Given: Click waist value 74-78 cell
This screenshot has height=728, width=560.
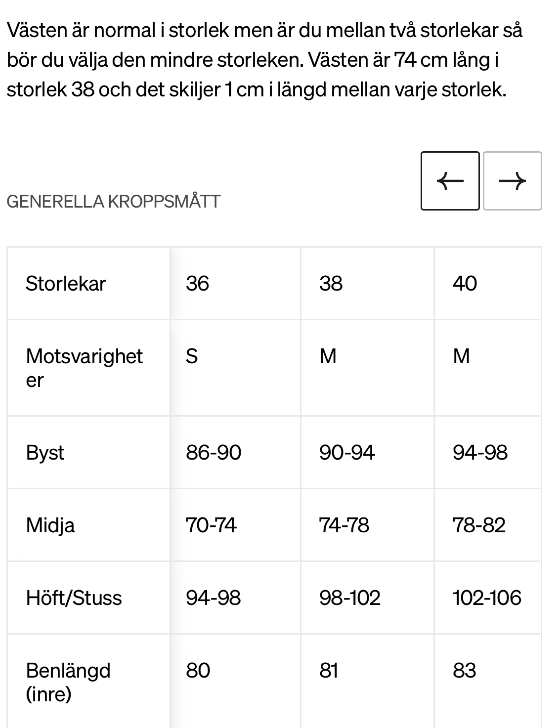Looking at the screenshot, I should coord(367,525).
